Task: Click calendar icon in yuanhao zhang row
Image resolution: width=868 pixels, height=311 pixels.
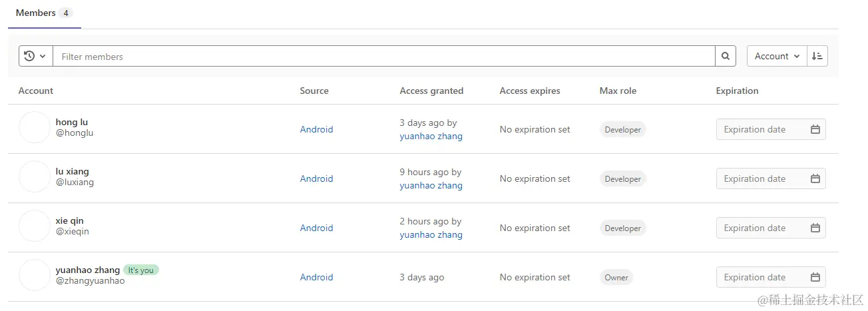Action: 815,278
